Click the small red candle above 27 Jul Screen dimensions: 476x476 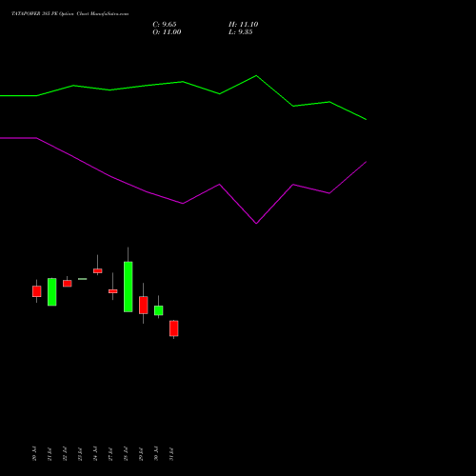tap(113, 291)
